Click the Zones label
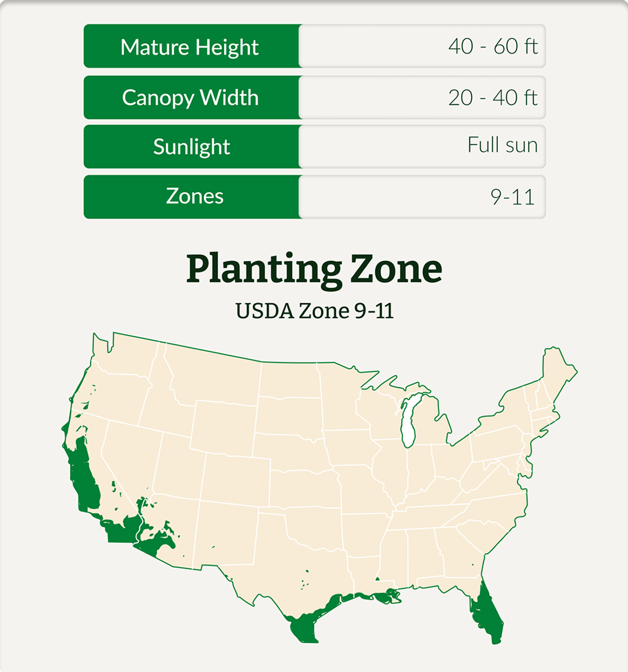Viewport: 628px width, 672px height. 194,196
